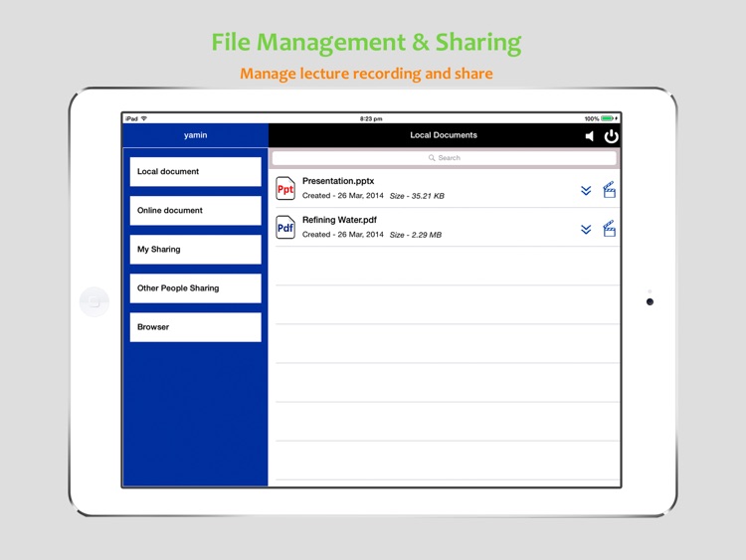Open the Pdf file icon for Refining Water.pdf
Screen dimensions: 746x560
[285, 228]
